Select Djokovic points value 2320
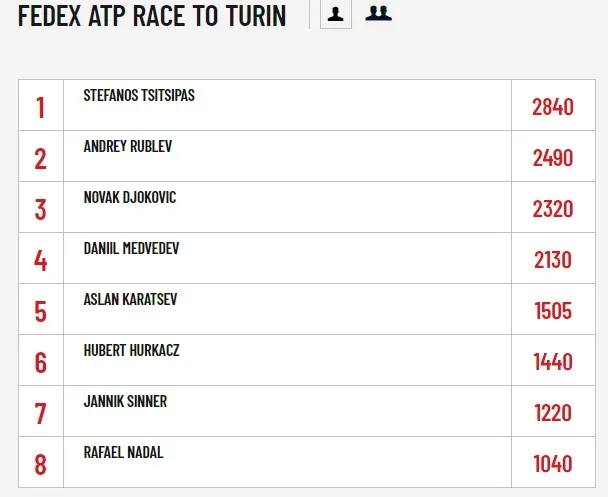 552,209
